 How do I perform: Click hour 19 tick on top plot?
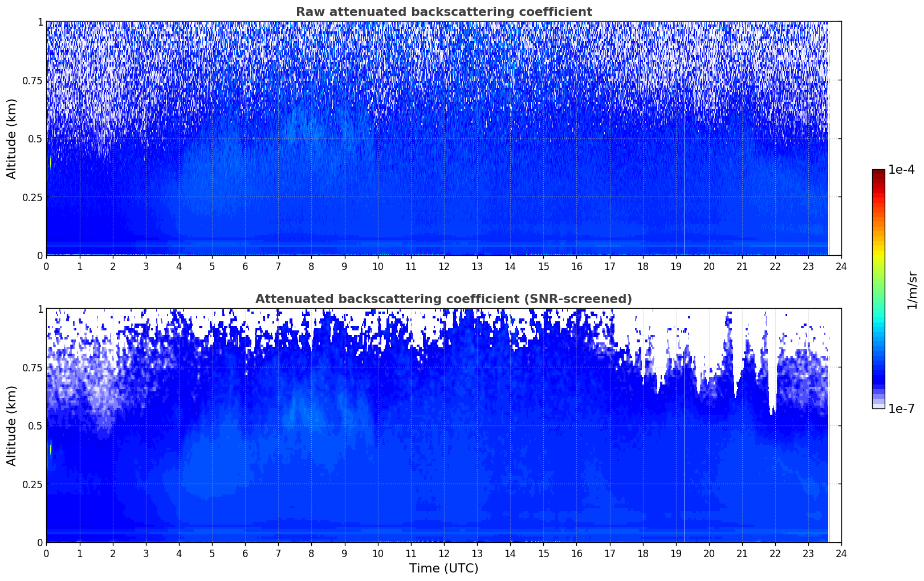point(675,267)
